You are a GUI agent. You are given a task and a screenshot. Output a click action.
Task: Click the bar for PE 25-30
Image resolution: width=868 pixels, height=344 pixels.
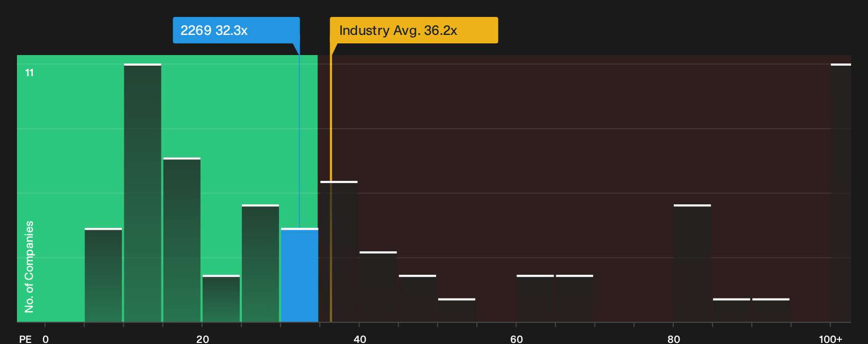point(260,263)
